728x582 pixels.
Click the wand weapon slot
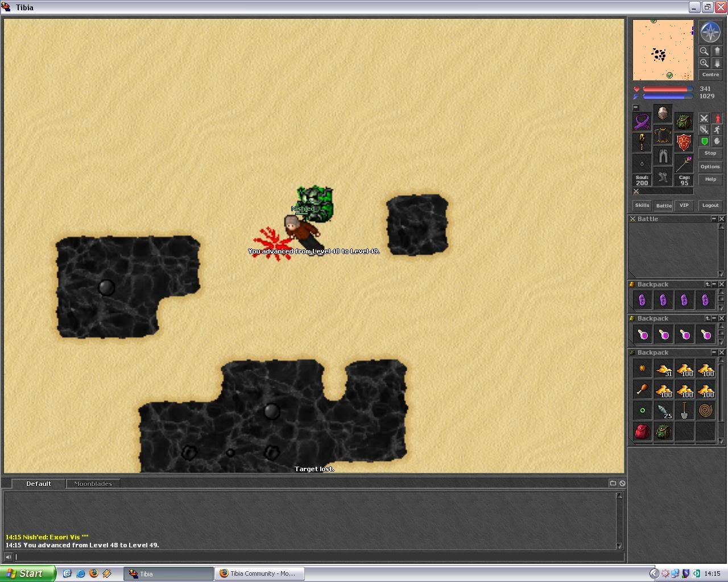684,164
